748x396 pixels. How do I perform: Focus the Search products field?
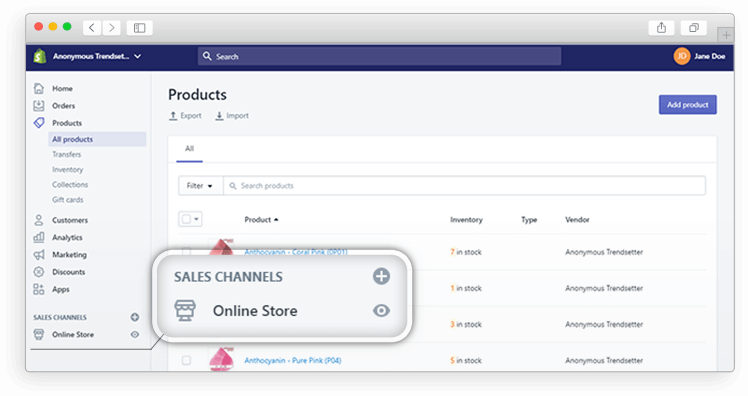coord(464,186)
